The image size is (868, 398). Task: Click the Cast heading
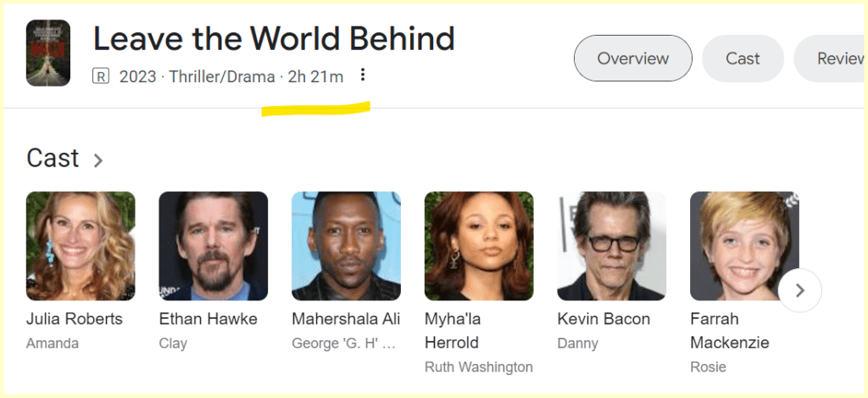53,159
